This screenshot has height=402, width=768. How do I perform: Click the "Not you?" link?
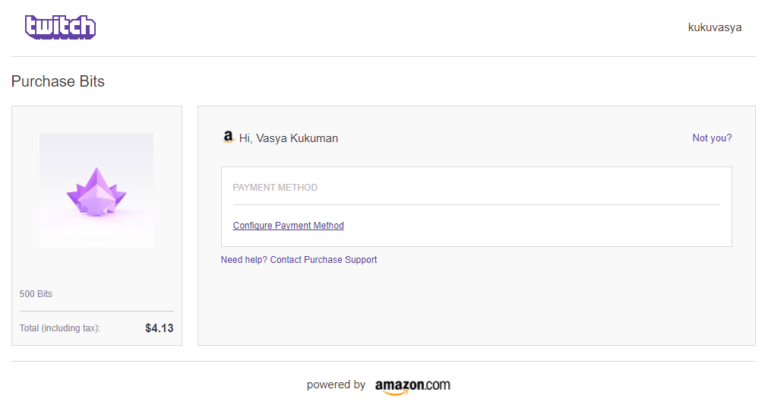(712, 138)
